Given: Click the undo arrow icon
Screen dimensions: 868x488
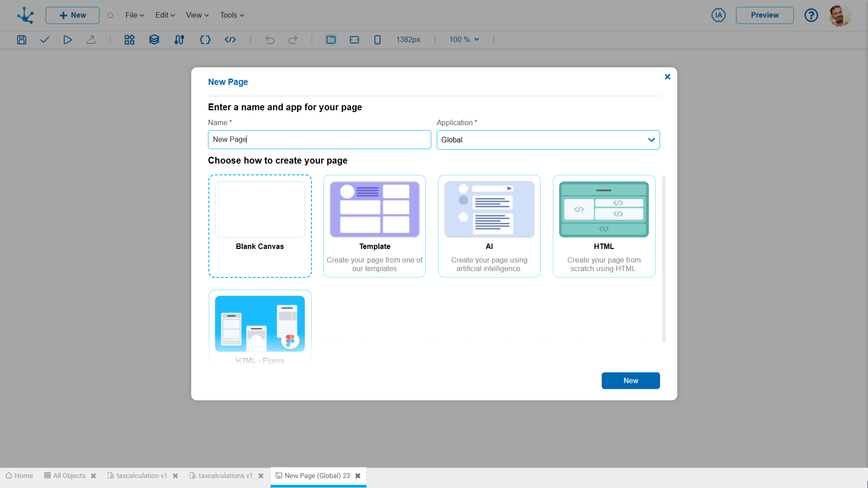Looking at the screenshot, I should (x=269, y=39).
